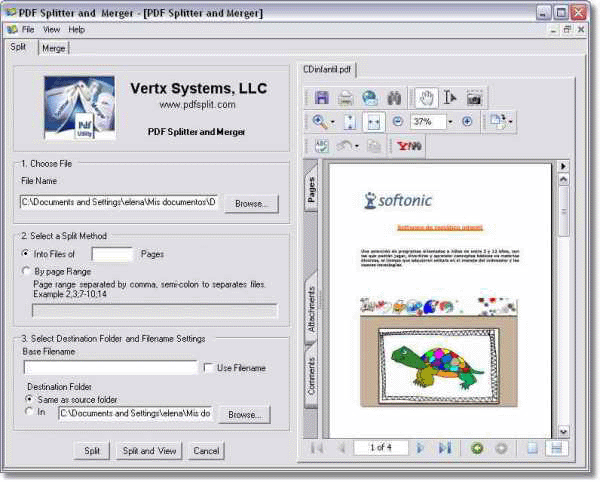The height and width of the screenshot is (482, 600).
Task: Enable the Use Filename checkbox
Action: (208, 368)
